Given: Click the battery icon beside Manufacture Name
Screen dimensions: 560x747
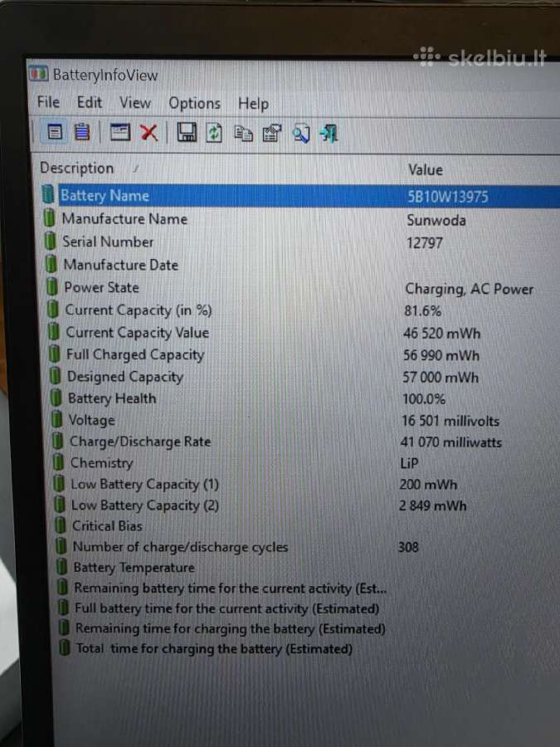Looking at the screenshot, I should pos(49,218).
